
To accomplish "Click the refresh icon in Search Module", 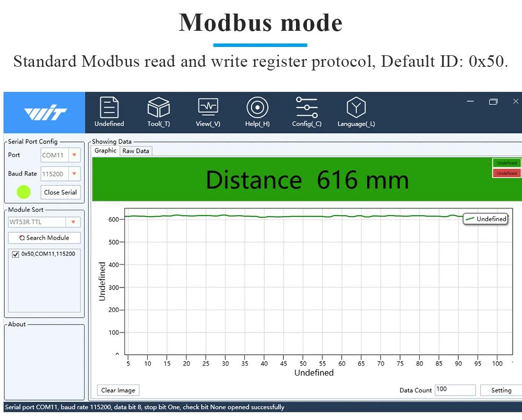I will tap(22, 238).
